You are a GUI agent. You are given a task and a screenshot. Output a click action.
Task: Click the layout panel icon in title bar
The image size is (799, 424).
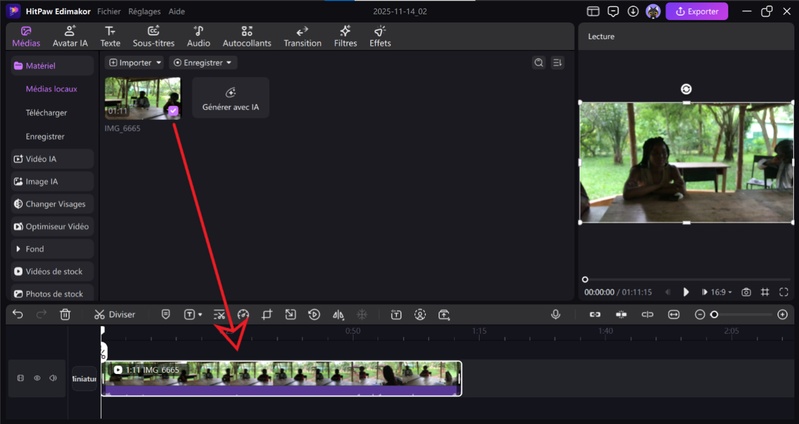(593, 11)
